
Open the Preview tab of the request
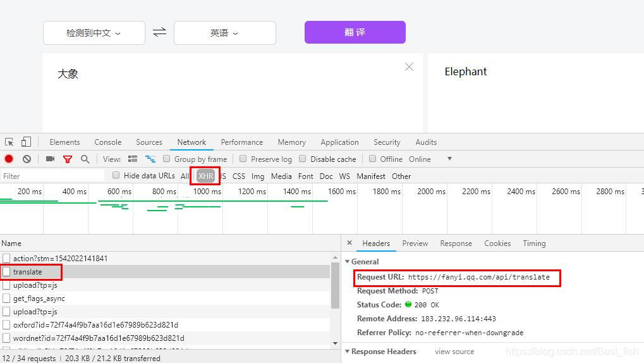click(x=415, y=243)
